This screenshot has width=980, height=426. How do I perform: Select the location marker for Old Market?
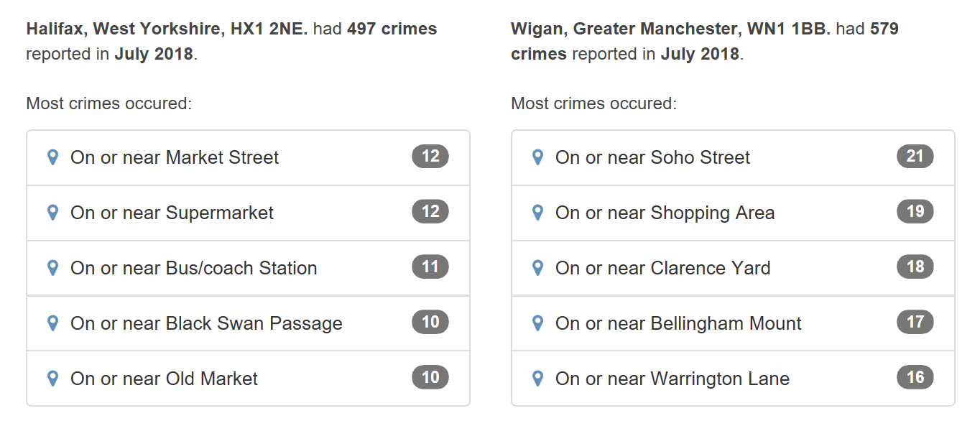click(x=52, y=378)
